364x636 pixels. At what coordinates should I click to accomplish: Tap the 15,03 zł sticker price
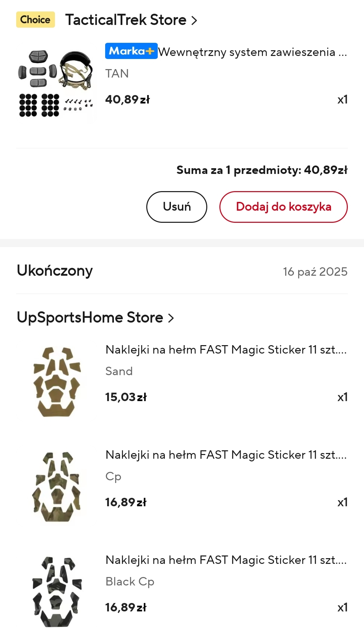[x=126, y=397]
